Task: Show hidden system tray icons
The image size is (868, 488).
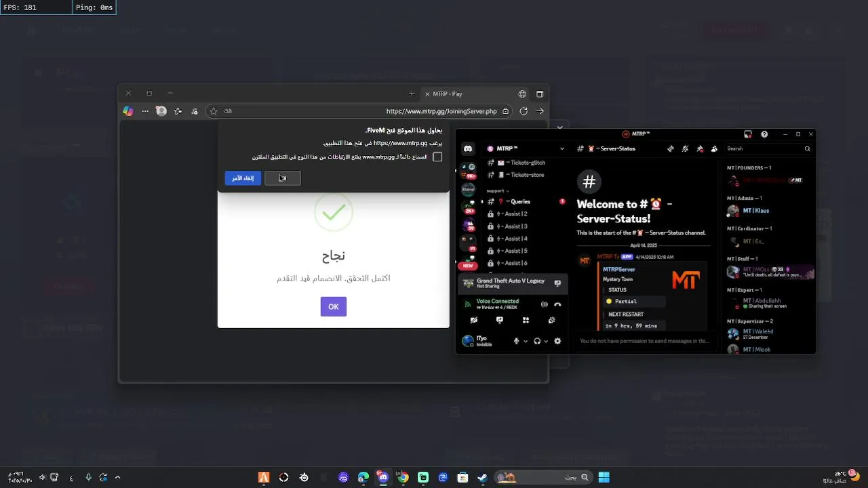Action: click(117, 478)
